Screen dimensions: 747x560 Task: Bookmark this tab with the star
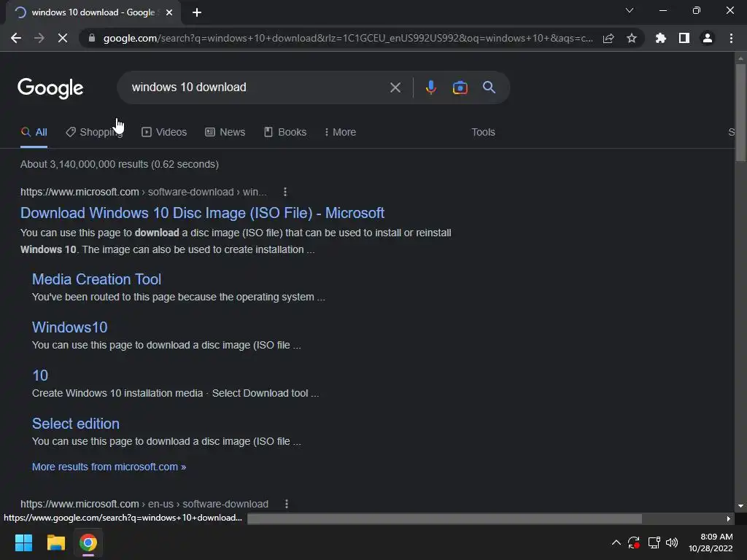632,38
